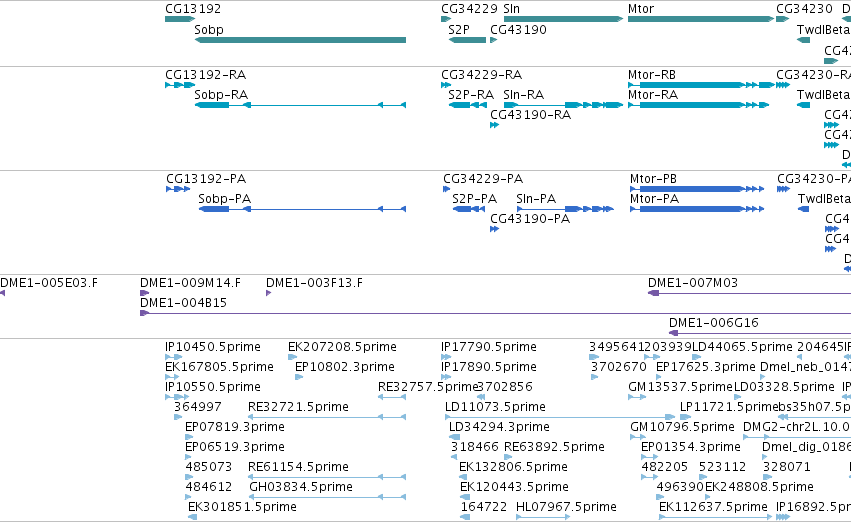Image resolution: width=851 pixels, height=522 pixels.
Task: Open transcript Sobp-RA
Action: click(221, 95)
